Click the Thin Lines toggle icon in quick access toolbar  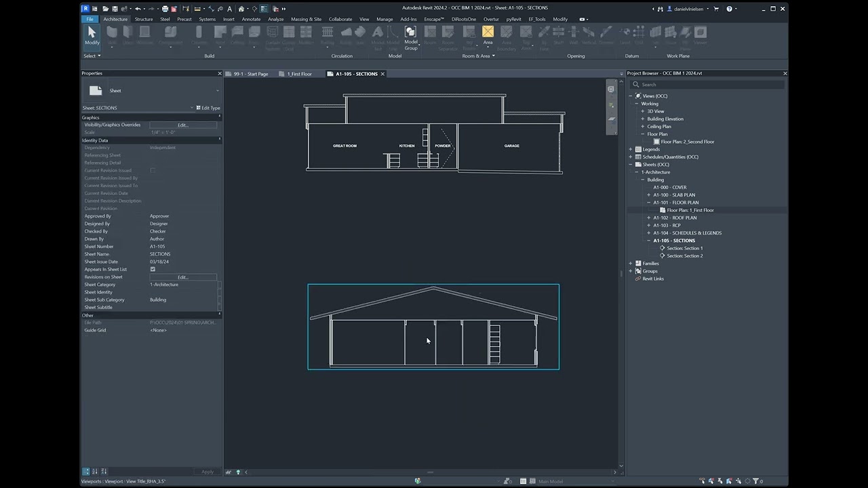coord(264,9)
